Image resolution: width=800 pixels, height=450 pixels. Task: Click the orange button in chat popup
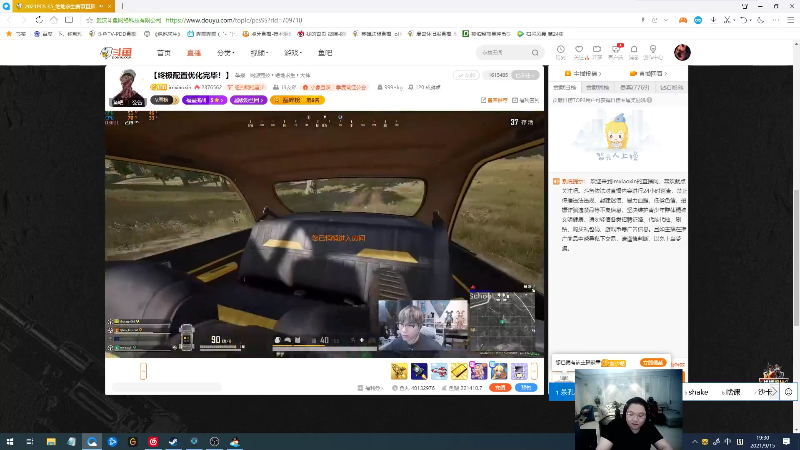(653, 363)
